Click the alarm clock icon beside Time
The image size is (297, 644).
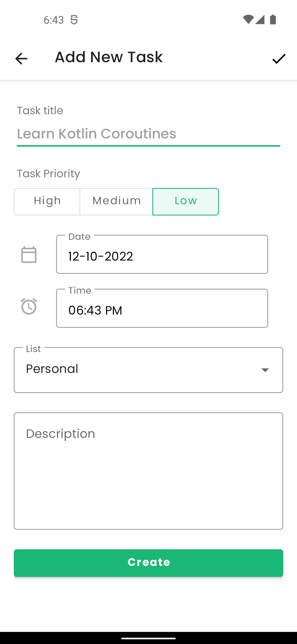click(29, 306)
